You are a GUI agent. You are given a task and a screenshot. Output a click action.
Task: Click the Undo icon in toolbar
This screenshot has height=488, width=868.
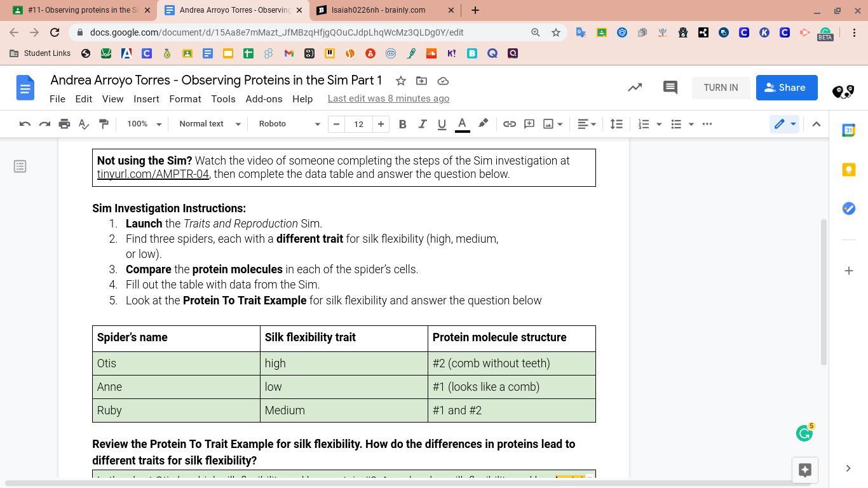(x=25, y=124)
